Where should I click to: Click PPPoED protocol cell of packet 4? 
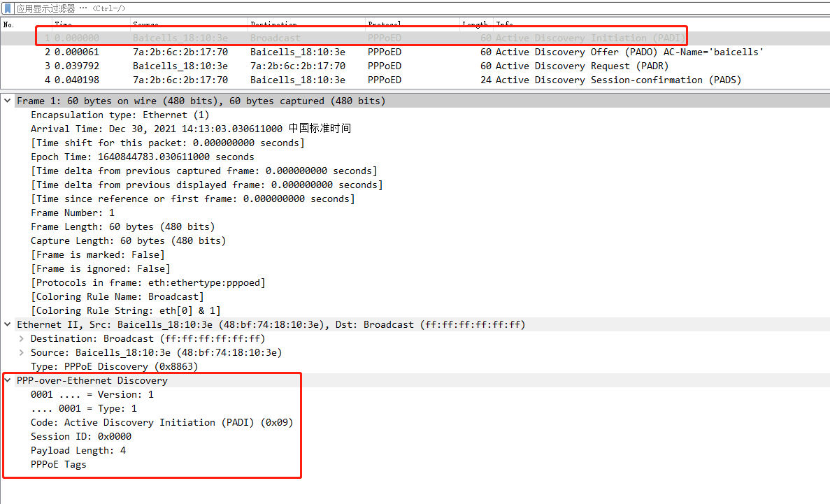(385, 80)
